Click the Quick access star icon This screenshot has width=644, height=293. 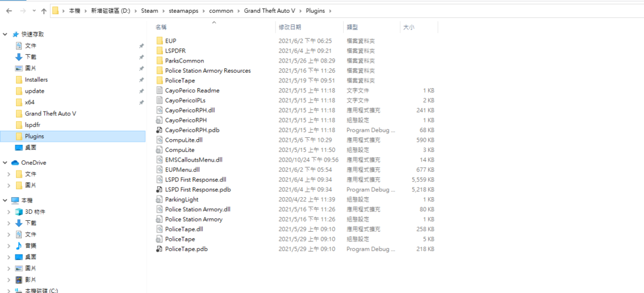[x=15, y=35]
